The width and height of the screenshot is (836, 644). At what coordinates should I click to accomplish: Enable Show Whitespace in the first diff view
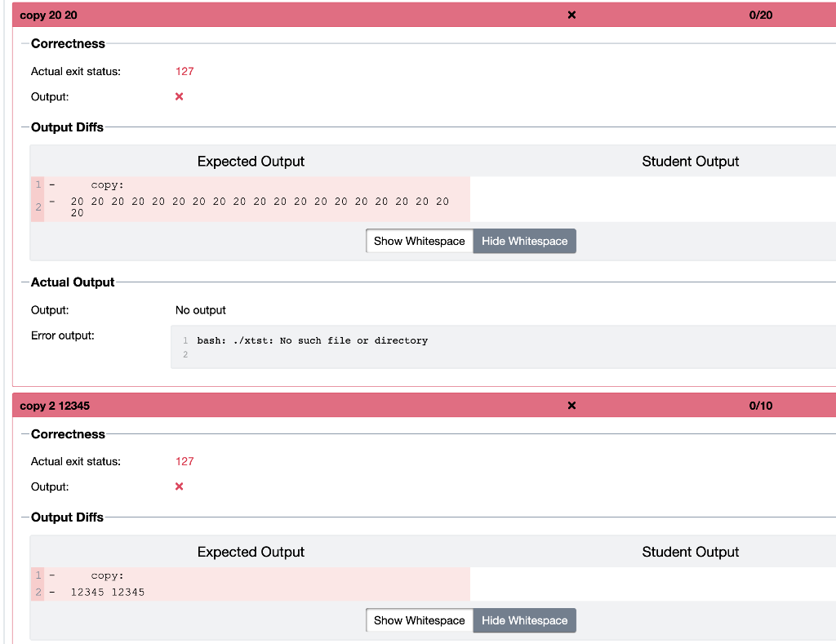pos(419,241)
